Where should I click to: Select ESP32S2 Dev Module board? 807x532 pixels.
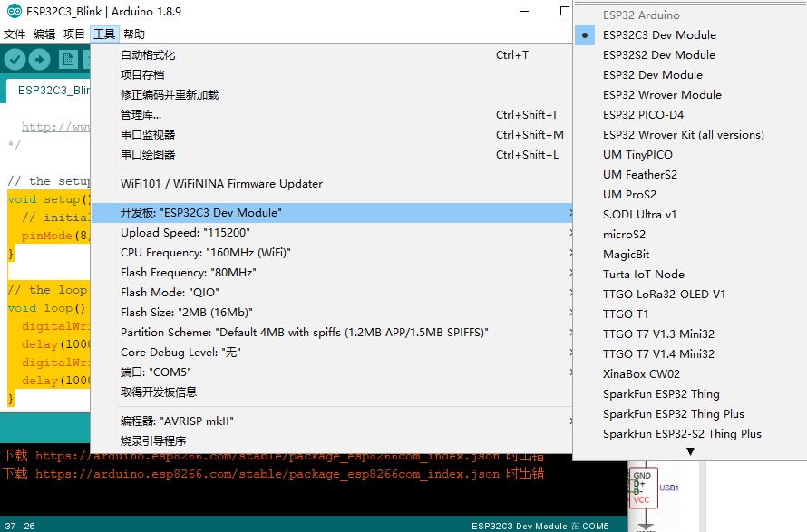point(690,55)
